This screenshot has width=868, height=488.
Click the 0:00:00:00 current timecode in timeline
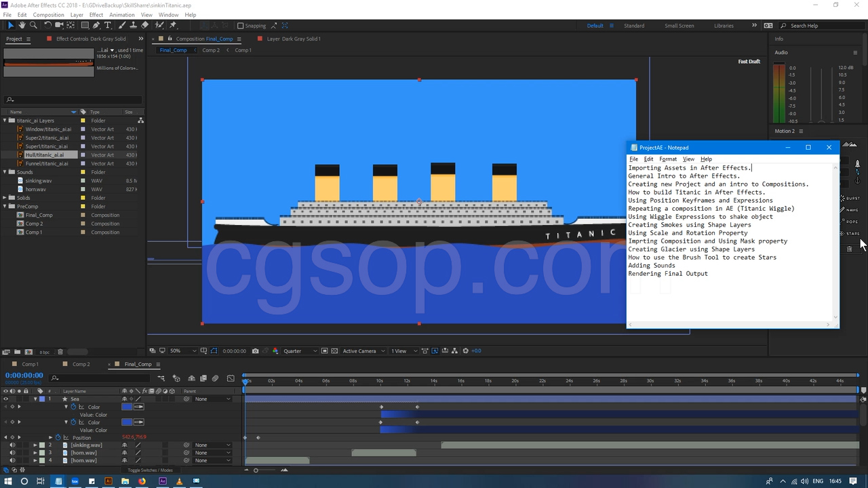click(24, 375)
